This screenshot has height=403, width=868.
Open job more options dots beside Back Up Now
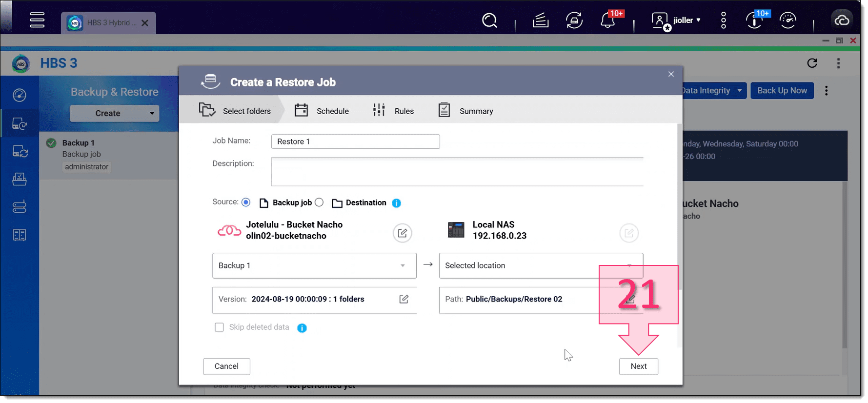[x=826, y=90]
